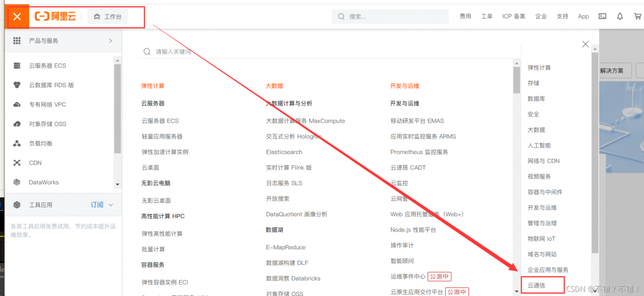Viewport: 644px width, 296px height.
Task: Open E-MapReduce
Action: (x=286, y=247)
